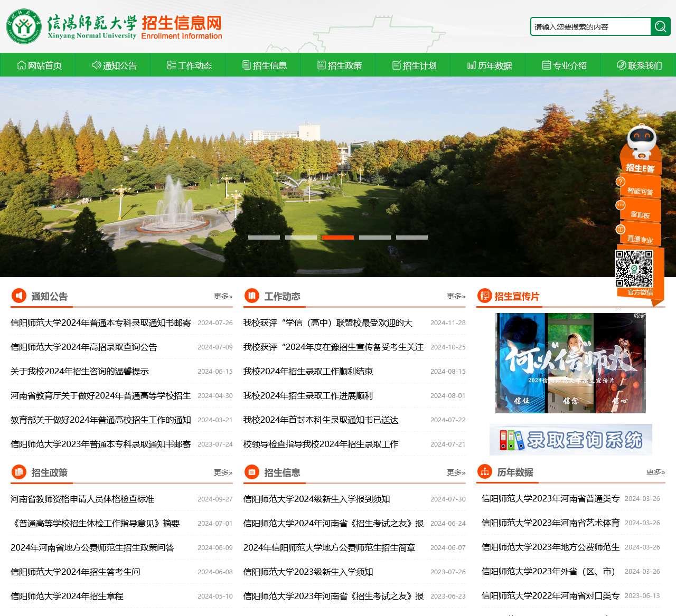Expand 更多 in the 通知公告 section

tap(223, 296)
